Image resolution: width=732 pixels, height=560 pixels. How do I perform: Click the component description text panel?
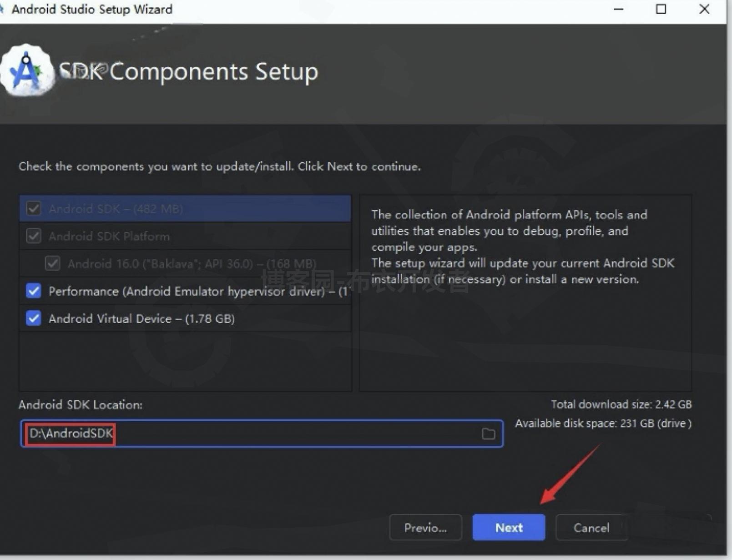pyautogui.click(x=525, y=293)
